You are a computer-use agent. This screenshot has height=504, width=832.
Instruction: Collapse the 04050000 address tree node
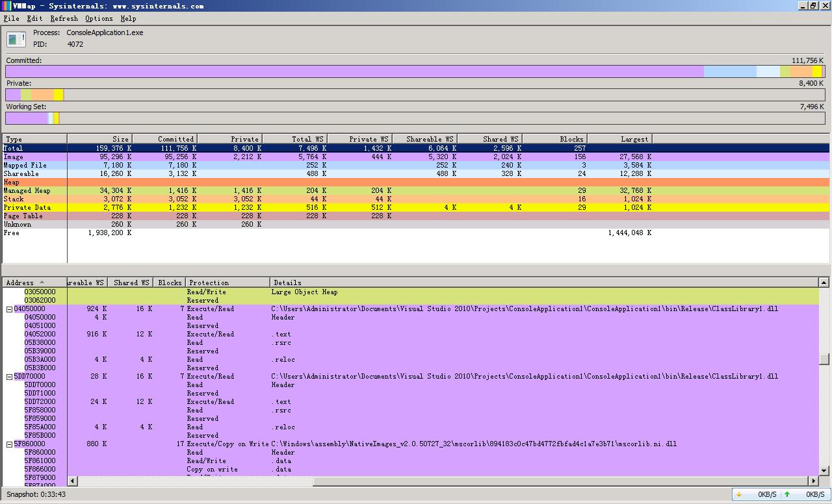point(10,309)
